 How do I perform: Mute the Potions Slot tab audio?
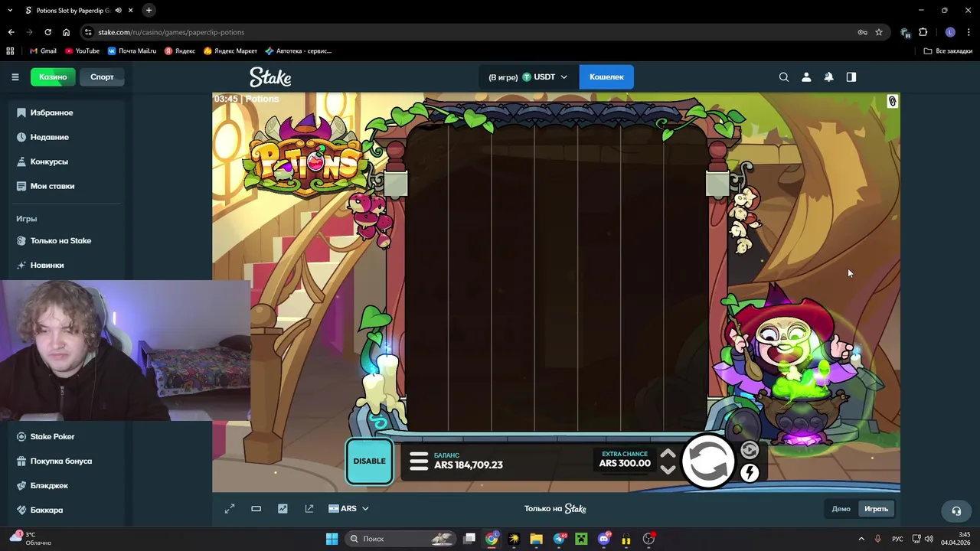(x=118, y=11)
